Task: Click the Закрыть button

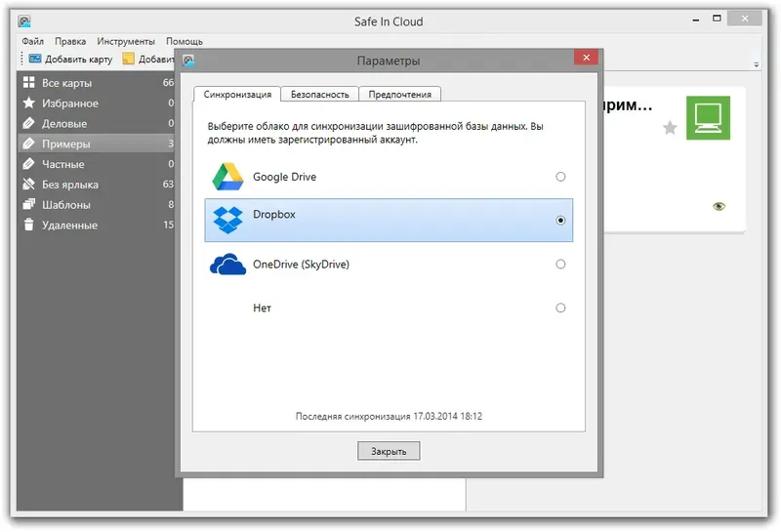Action: coord(389,451)
